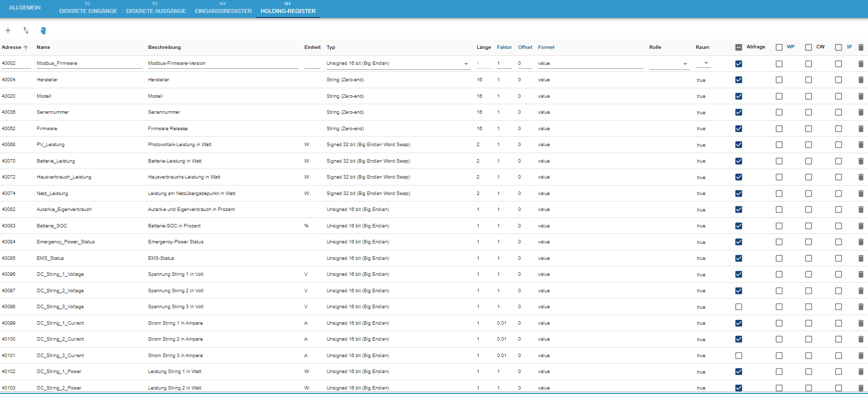
Task: Toggle the SF header checkbox
Action: [x=839, y=47]
